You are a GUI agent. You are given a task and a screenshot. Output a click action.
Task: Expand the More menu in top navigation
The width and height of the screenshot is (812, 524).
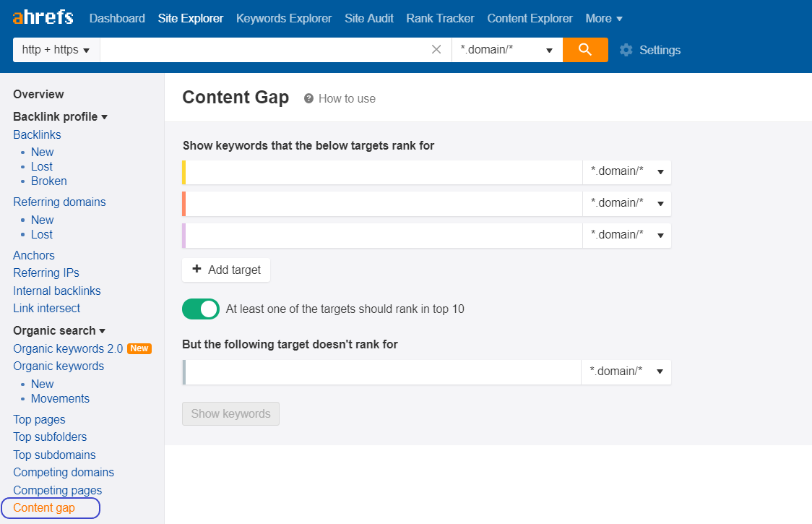tap(604, 18)
